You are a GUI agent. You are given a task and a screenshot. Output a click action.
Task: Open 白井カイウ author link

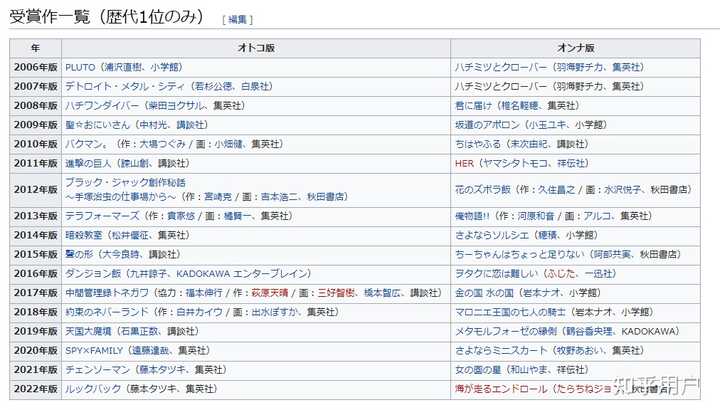[x=199, y=312]
